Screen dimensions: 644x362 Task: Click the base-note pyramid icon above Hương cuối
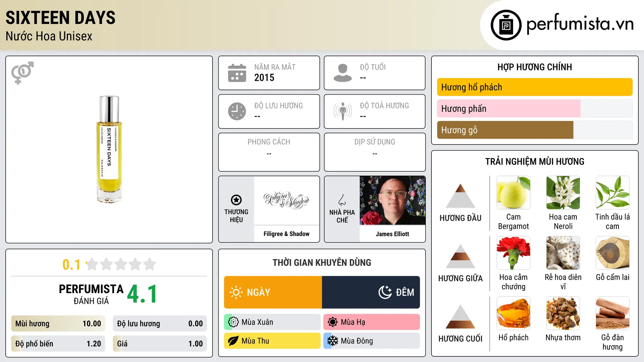(x=460, y=316)
